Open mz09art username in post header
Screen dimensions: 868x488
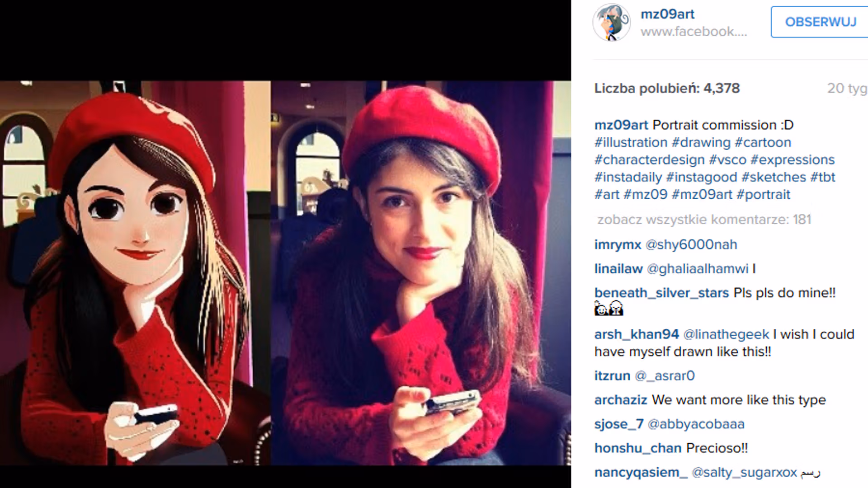(x=667, y=14)
